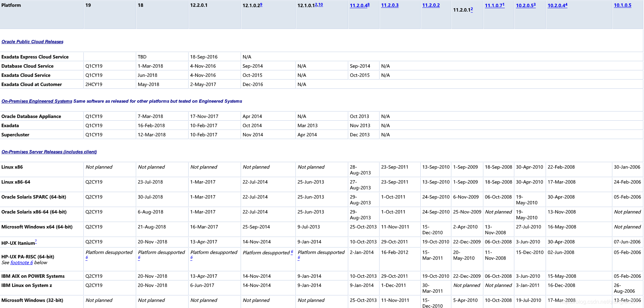Viewport: 644px width, 308px height.
Task: Follow the 11.2.0.4 version header link
Action: point(358,5)
